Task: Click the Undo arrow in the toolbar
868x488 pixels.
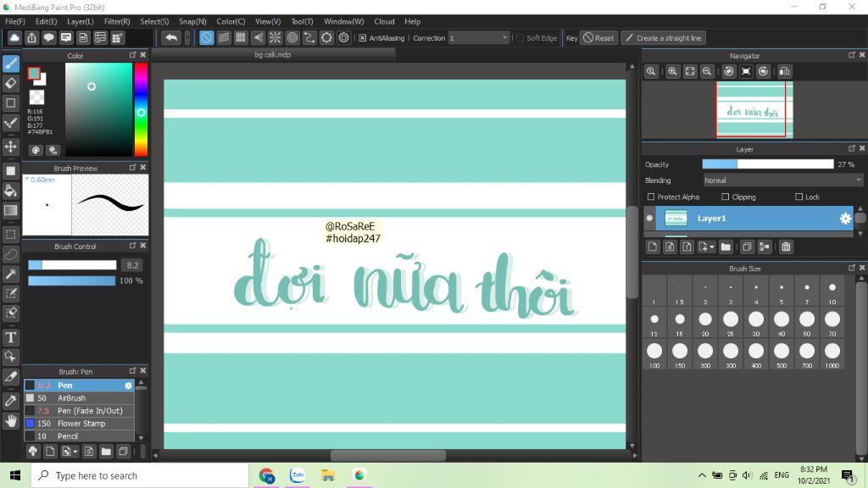Action: 171,38
